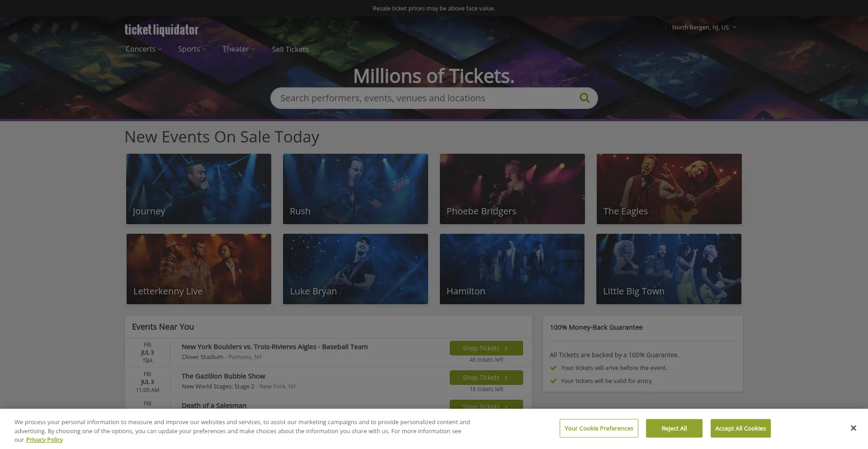Click the '46 tickets left' text
The image size is (868, 449).
click(486, 360)
